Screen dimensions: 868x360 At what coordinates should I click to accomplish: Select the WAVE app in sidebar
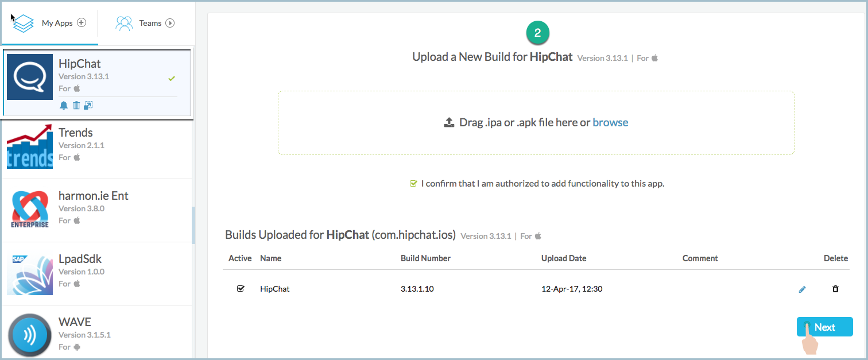97,333
